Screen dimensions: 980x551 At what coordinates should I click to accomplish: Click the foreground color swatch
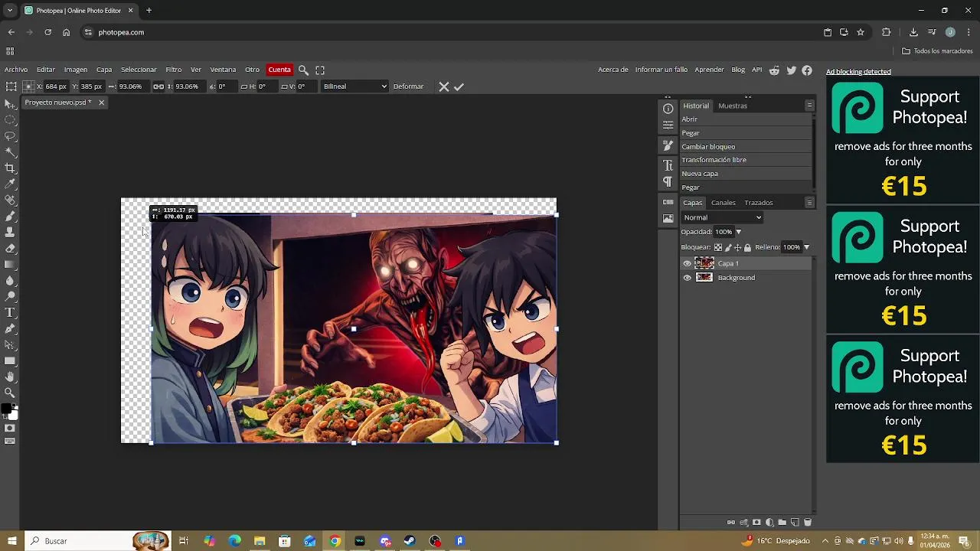tap(7, 410)
